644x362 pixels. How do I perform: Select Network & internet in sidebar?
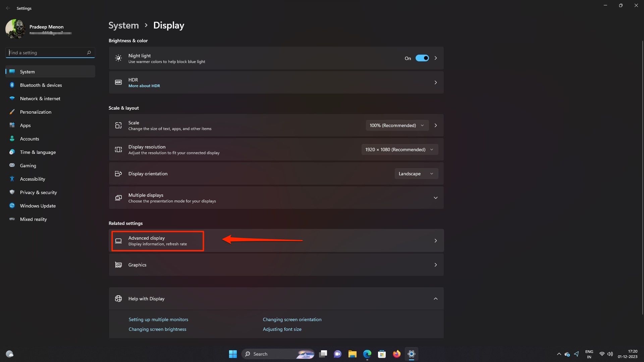click(x=40, y=98)
